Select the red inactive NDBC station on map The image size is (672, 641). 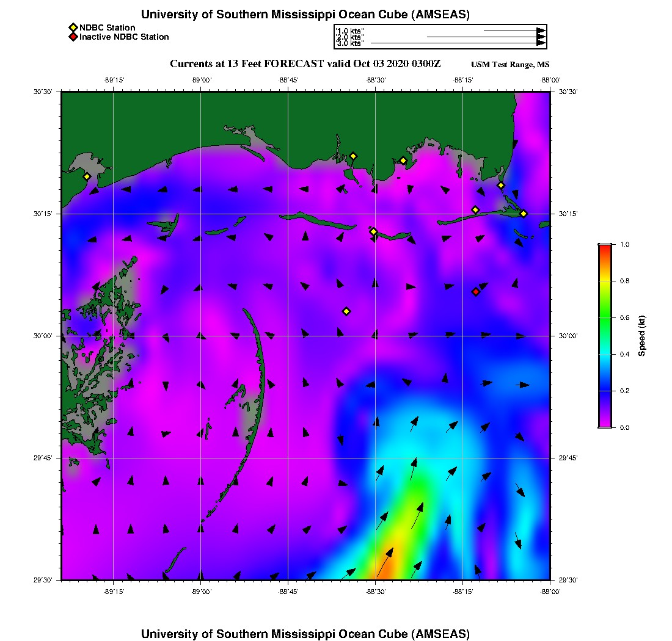[476, 292]
